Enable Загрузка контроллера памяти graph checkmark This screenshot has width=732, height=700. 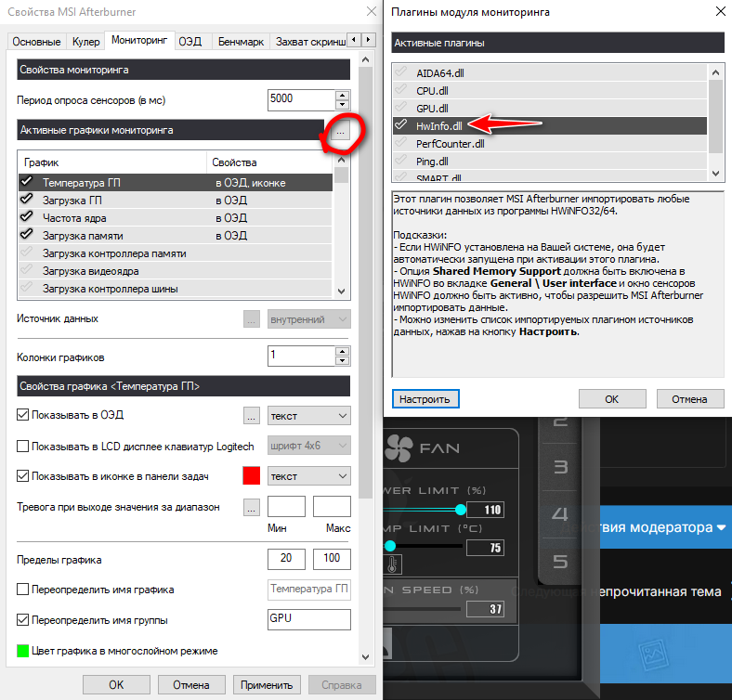coord(27,253)
